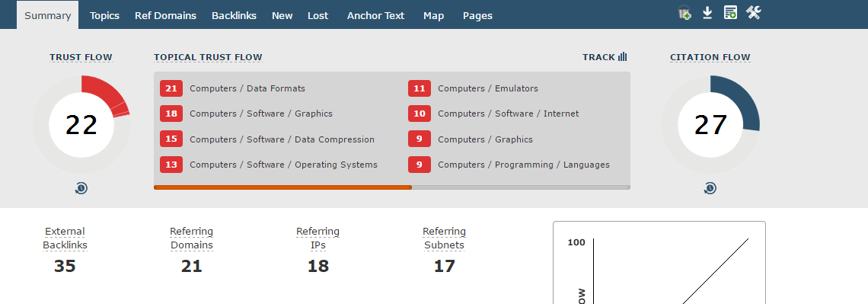Select Computers / Software / Operating Systems topic

click(283, 165)
